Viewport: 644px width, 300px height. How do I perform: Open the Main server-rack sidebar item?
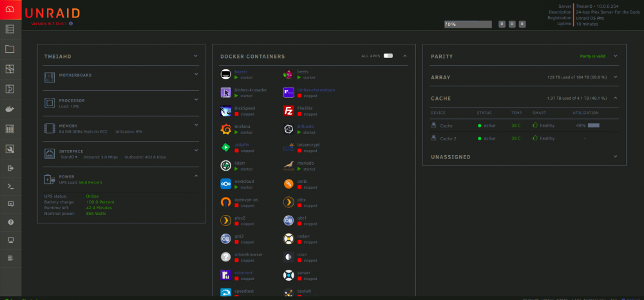pyautogui.click(x=10, y=29)
